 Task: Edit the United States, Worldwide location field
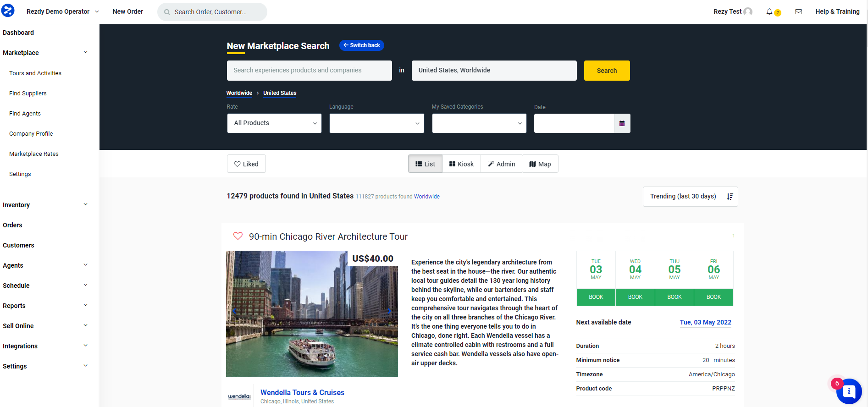pyautogui.click(x=494, y=71)
